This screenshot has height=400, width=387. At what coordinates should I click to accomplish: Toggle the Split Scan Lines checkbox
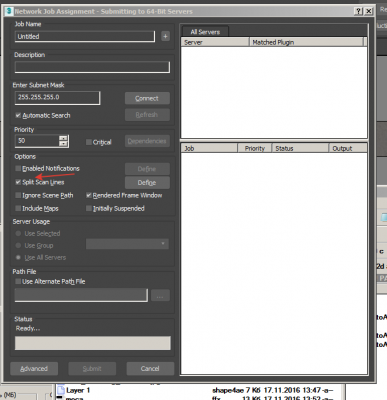coord(18,182)
